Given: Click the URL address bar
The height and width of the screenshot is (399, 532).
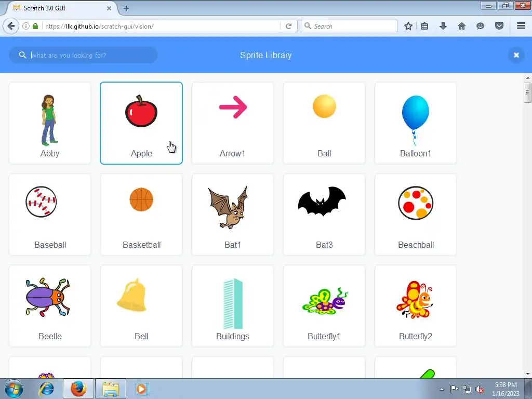Looking at the screenshot, I should coord(161,26).
